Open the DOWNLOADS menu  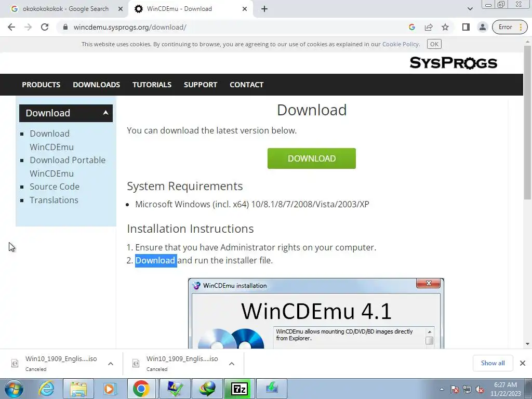[96, 85]
